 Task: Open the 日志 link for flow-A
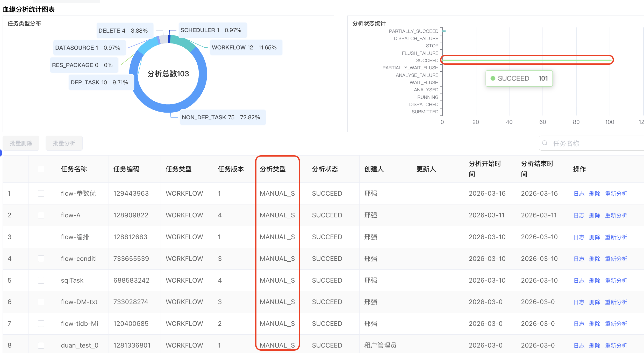tap(579, 215)
